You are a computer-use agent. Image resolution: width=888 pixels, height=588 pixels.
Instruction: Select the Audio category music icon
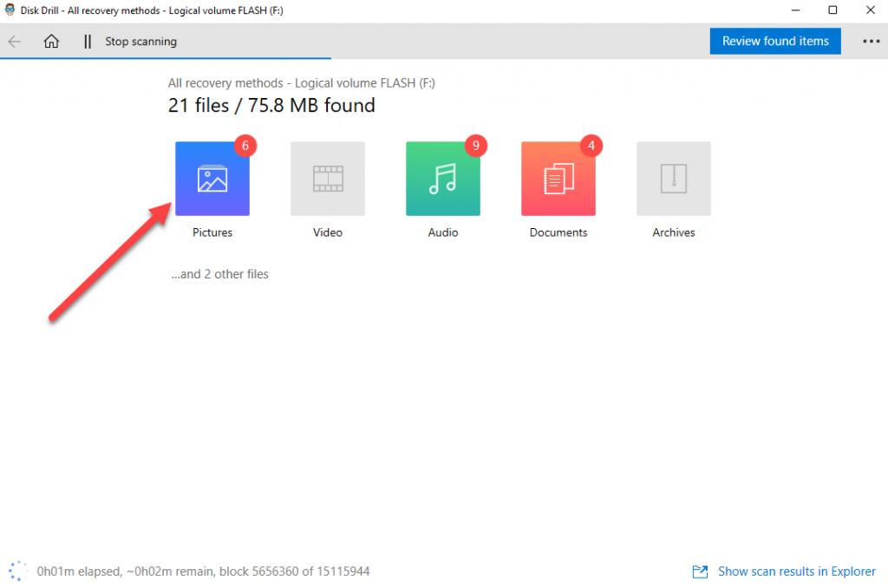442,178
